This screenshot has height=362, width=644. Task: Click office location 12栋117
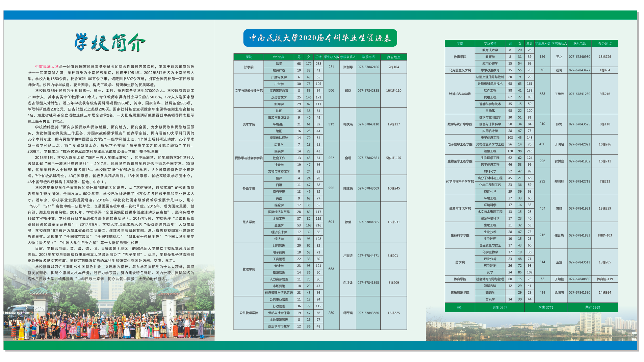393,124
